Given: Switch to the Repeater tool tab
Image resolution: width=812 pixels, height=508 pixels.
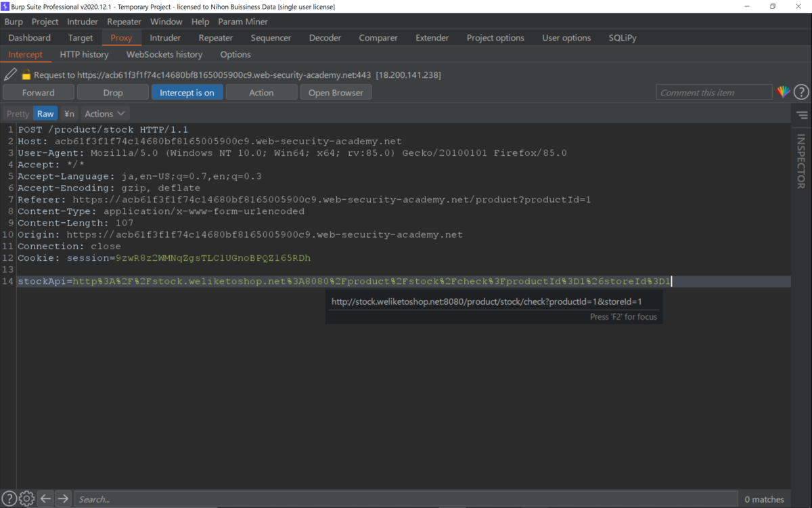Looking at the screenshot, I should (x=216, y=38).
